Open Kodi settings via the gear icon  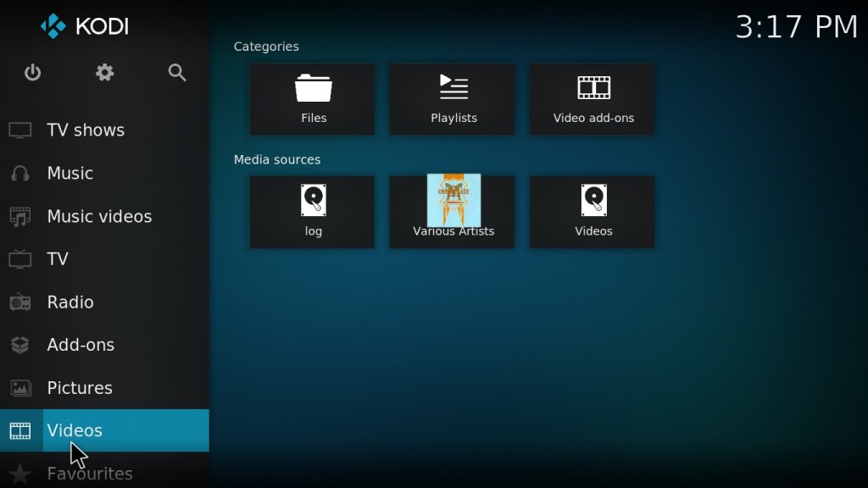tap(104, 73)
